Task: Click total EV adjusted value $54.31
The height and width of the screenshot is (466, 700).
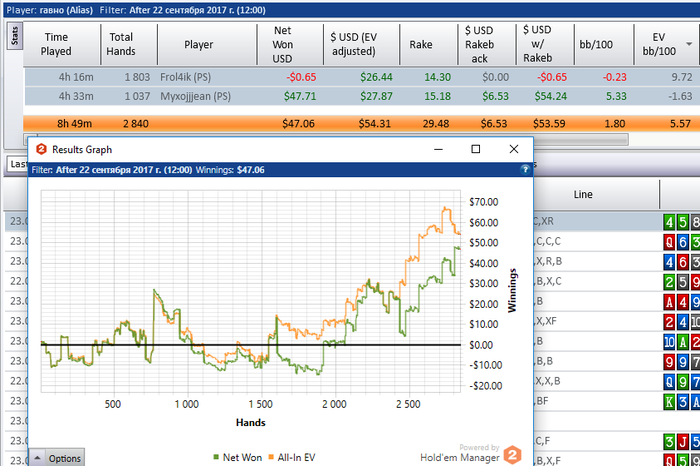Action: (x=375, y=124)
